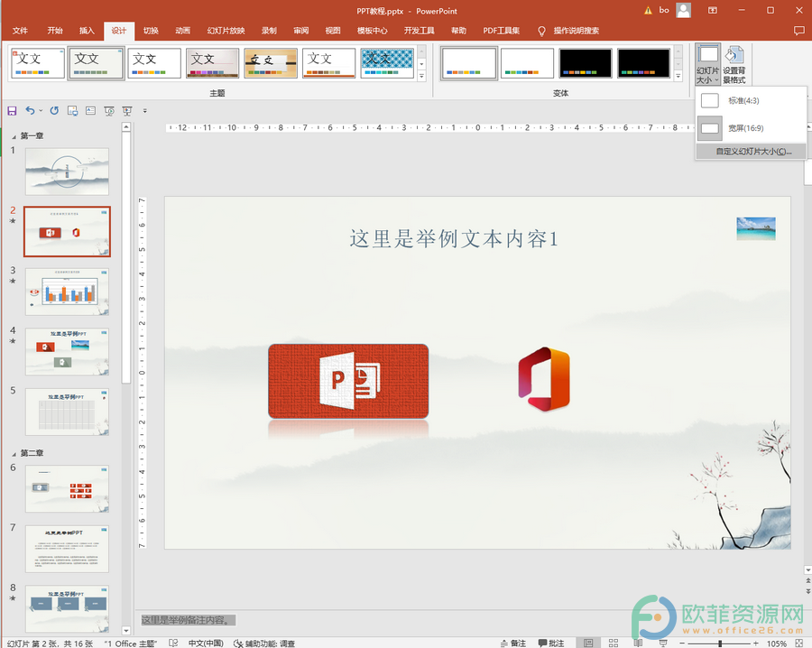Screen dimensions: 812x648
Task: Open the 模板中心 tab
Action: coord(373,31)
